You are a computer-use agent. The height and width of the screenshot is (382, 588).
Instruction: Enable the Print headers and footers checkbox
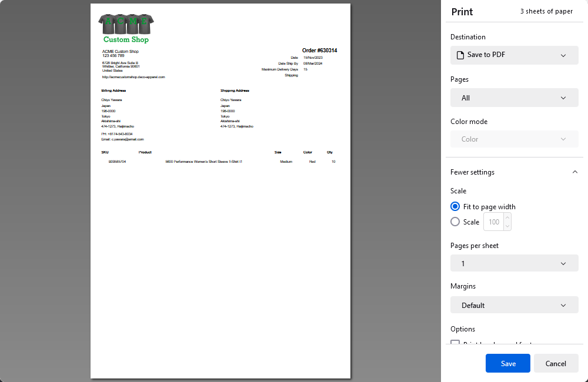click(x=455, y=343)
